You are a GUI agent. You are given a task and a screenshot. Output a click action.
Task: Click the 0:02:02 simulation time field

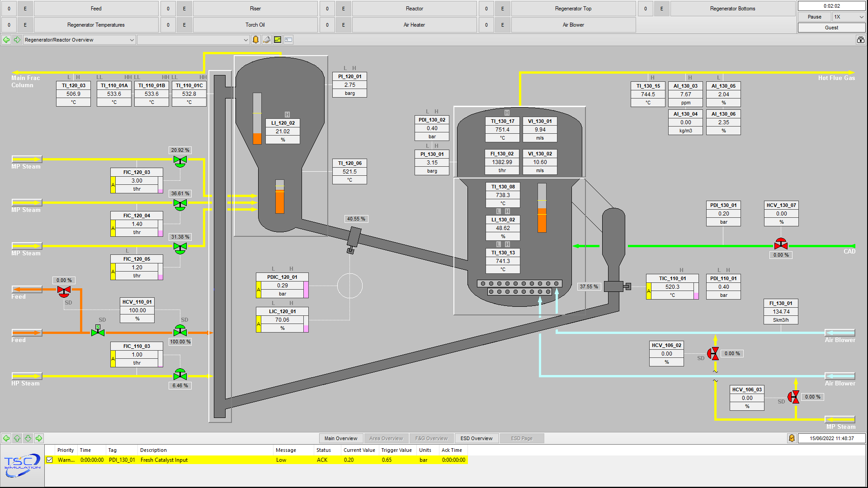[x=832, y=6]
